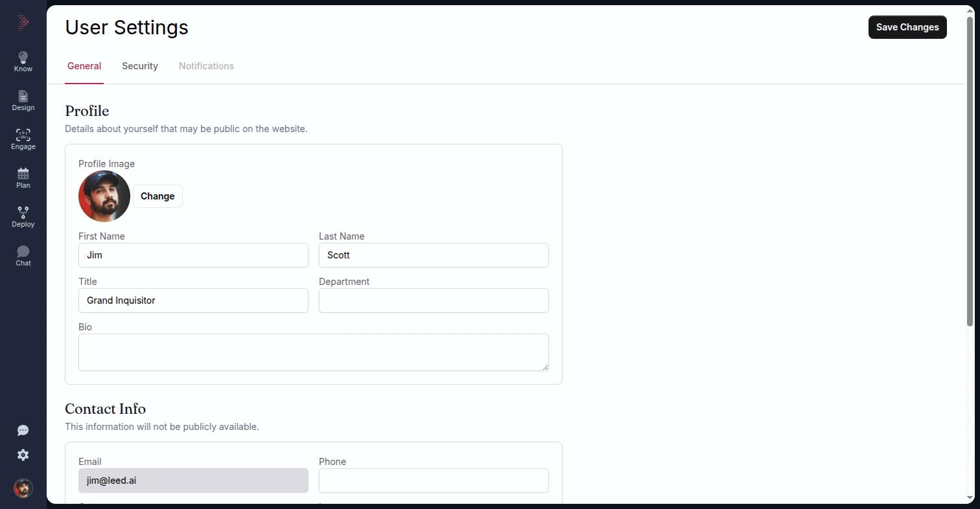
Task: Focus the Last Name field
Action: tap(434, 255)
